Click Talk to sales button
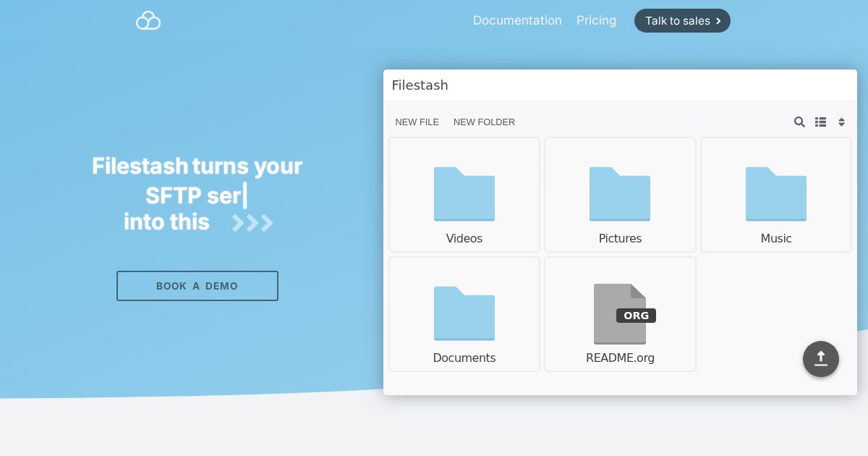This screenshot has width=868, height=456. tap(682, 20)
